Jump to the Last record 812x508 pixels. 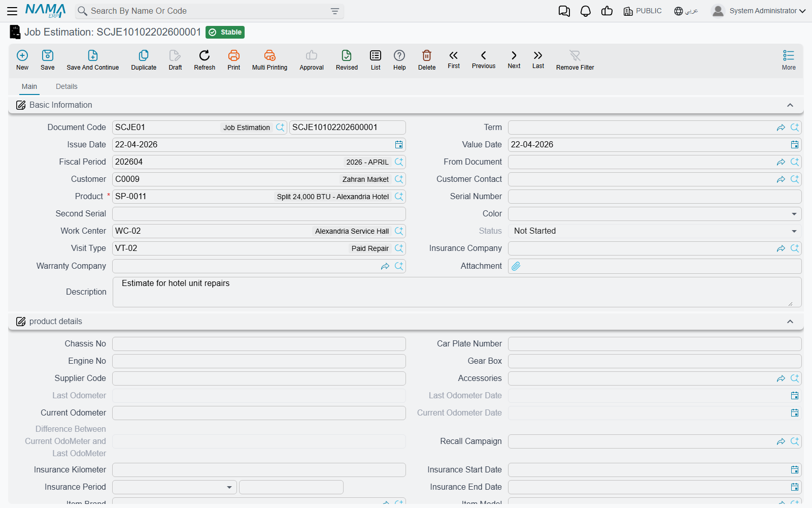pos(538,59)
